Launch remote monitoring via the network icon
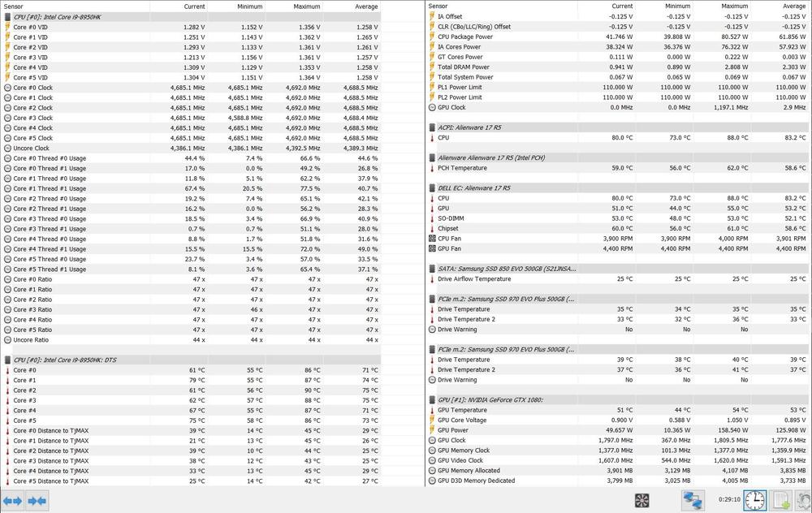The width and height of the screenshot is (812, 513). point(693,500)
